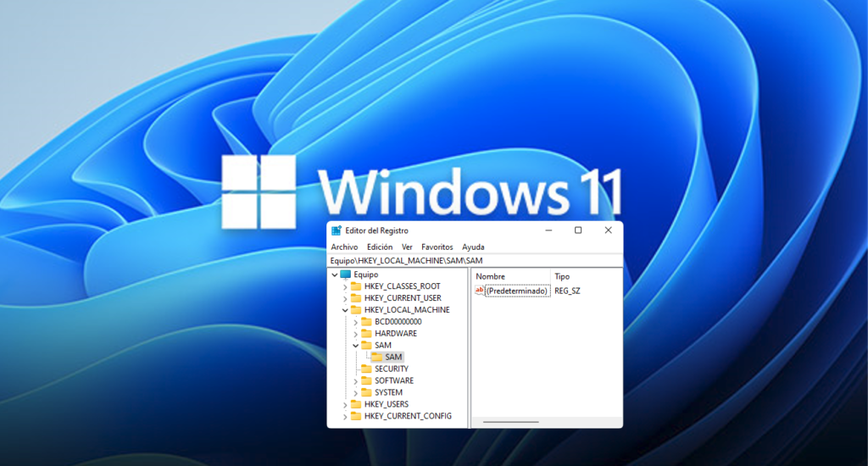
Task: Expand the HKEY_CURRENT_USER node
Action: (x=345, y=298)
